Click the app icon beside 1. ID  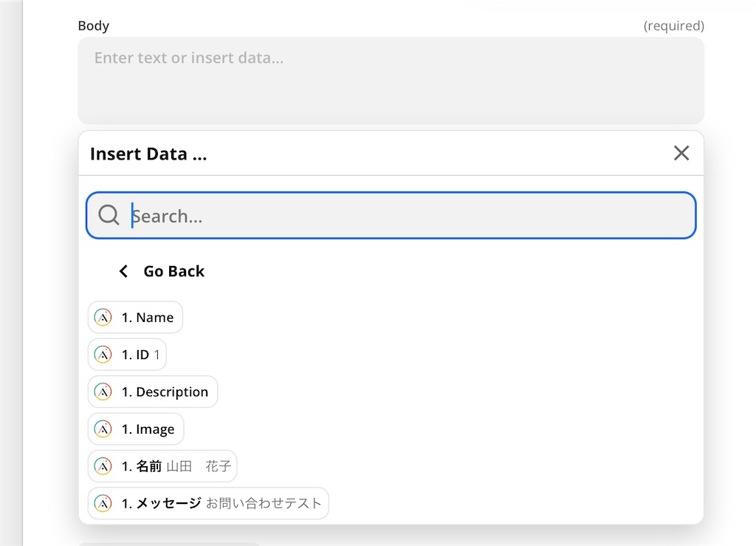click(x=103, y=355)
